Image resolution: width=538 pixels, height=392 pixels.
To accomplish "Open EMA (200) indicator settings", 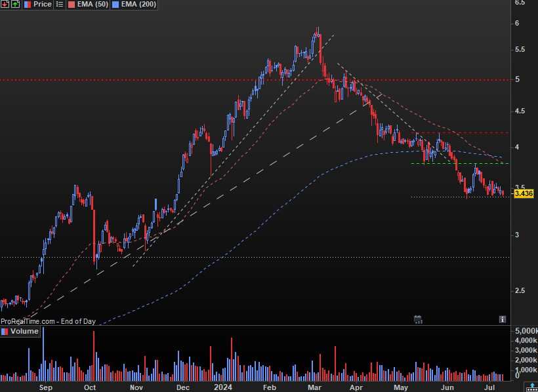I will [138, 5].
